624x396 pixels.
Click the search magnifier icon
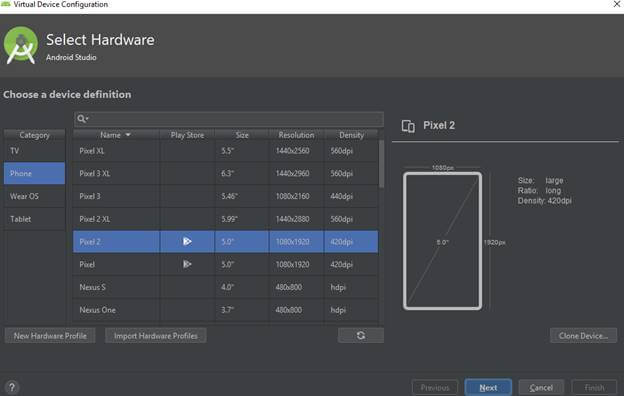(81, 119)
